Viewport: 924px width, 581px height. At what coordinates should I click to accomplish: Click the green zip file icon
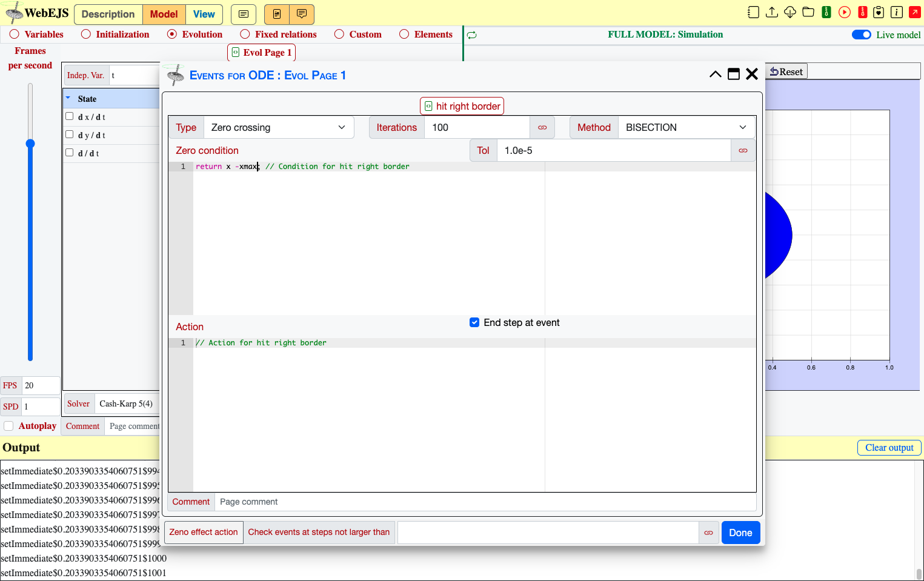(x=826, y=12)
